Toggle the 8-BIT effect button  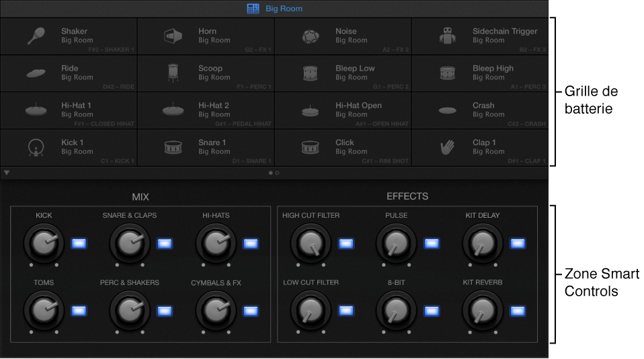click(432, 311)
